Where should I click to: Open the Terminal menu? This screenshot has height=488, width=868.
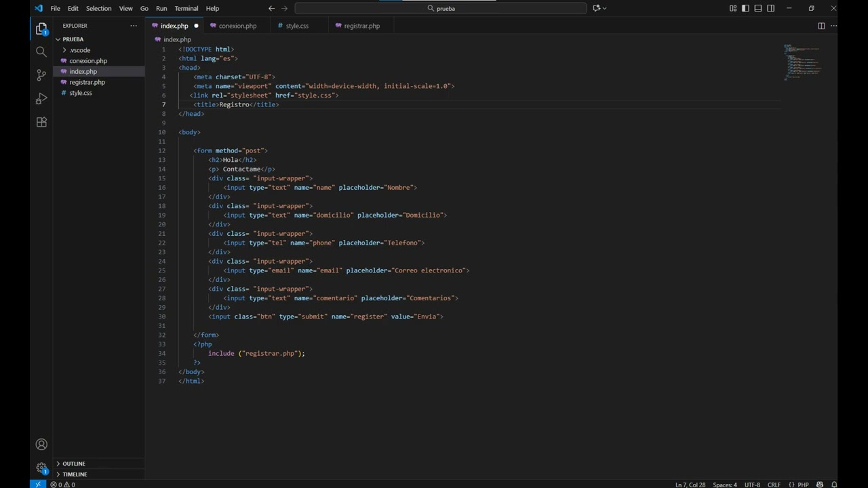[x=186, y=8]
